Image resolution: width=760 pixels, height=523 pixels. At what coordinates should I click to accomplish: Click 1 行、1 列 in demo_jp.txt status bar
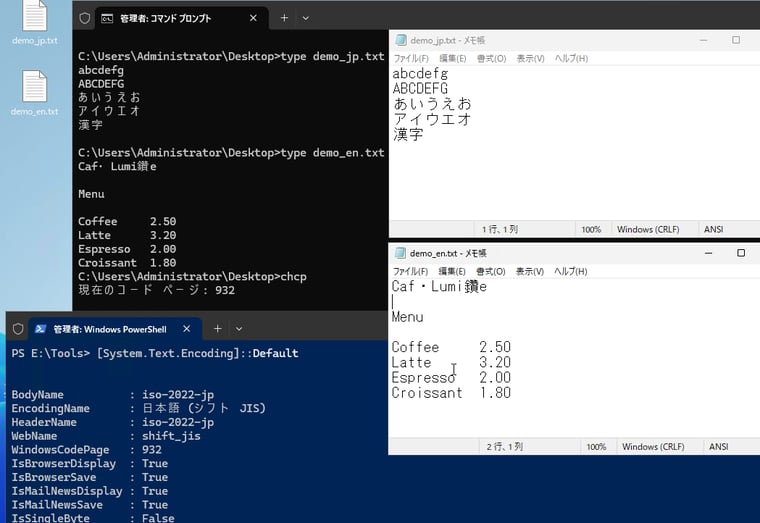500,229
